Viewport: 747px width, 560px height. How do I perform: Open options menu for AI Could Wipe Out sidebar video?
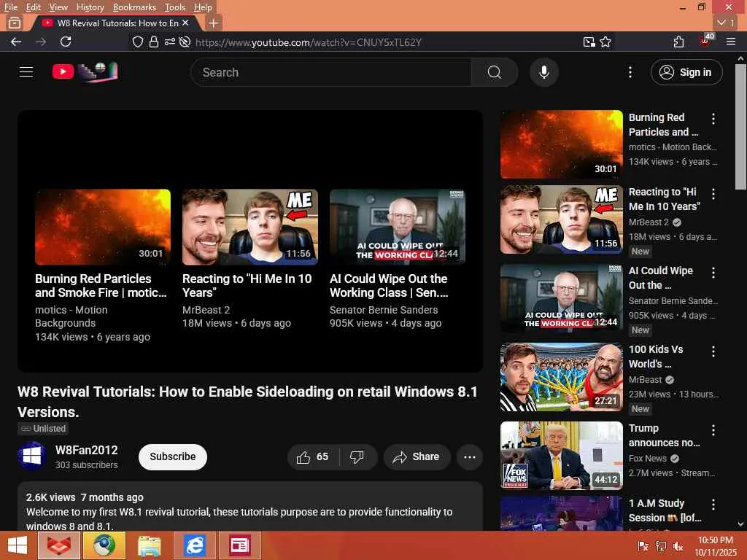pos(713,273)
